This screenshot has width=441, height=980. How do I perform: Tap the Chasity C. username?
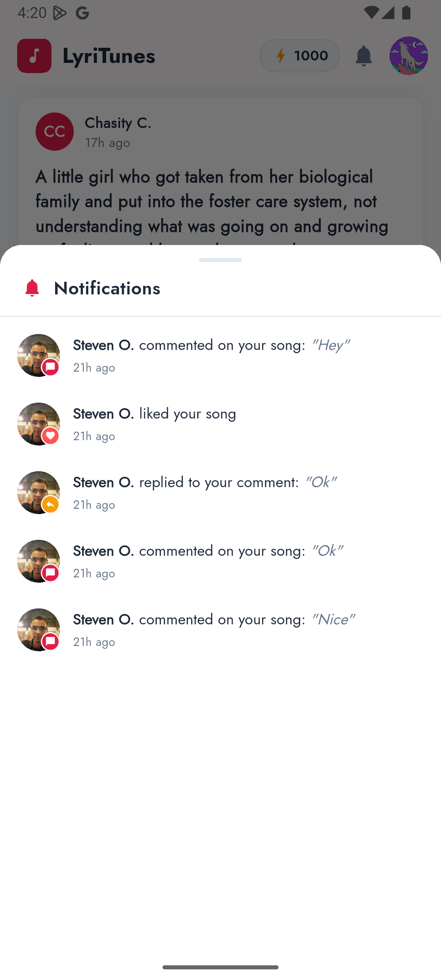click(118, 123)
